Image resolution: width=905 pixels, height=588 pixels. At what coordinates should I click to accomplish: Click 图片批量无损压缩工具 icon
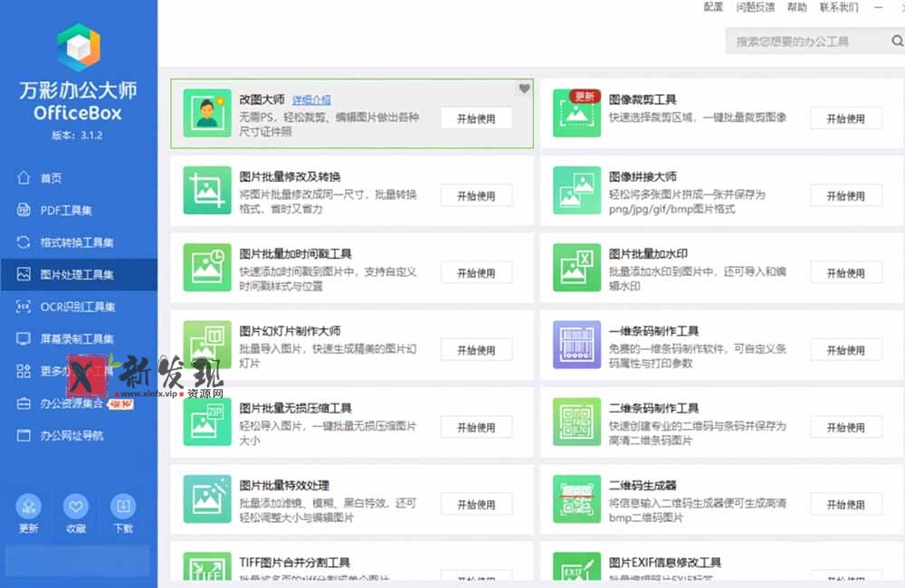point(207,422)
